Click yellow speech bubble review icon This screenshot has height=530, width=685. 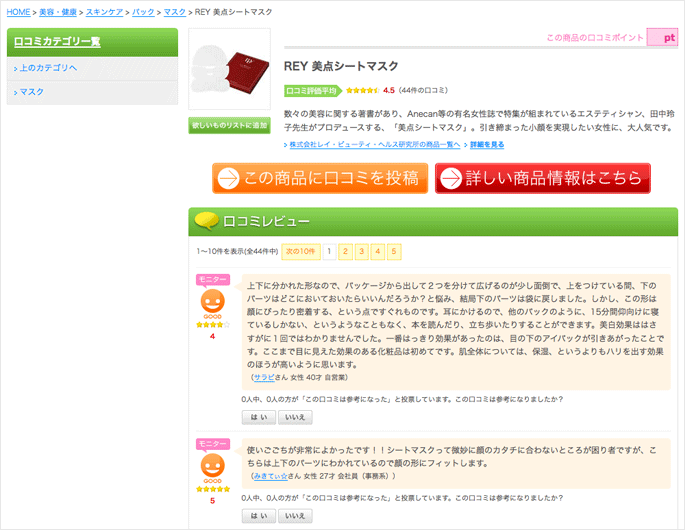click(206, 221)
